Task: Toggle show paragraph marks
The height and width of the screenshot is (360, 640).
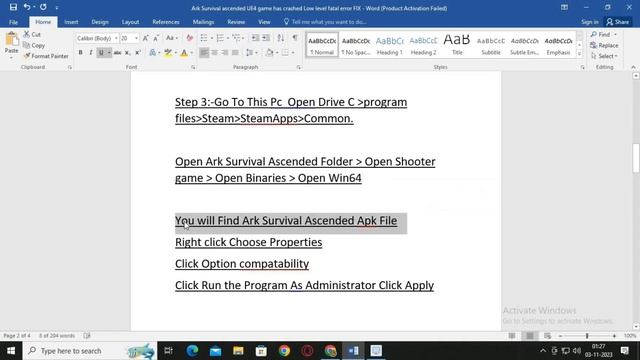Action: (295, 38)
